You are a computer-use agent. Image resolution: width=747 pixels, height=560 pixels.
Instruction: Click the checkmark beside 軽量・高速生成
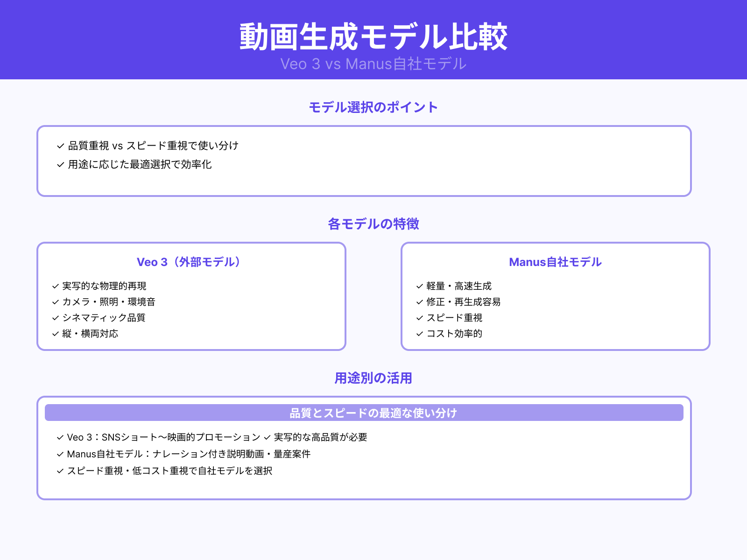click(x=418, y=285)
